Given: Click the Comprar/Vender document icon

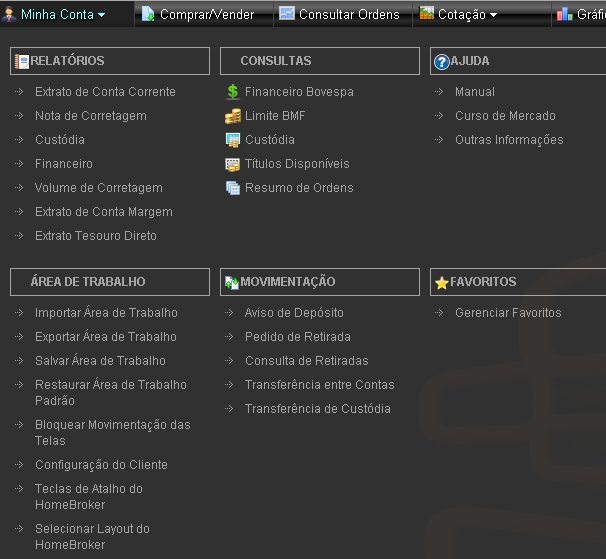Looking at the screenshot, I should tap(148, 14).
